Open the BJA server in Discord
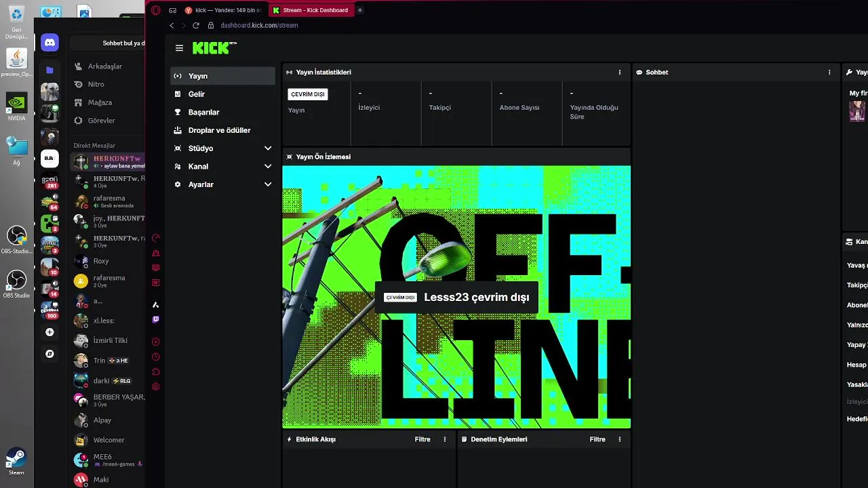This screenshot has width=868, height=488. pos(49,158)
